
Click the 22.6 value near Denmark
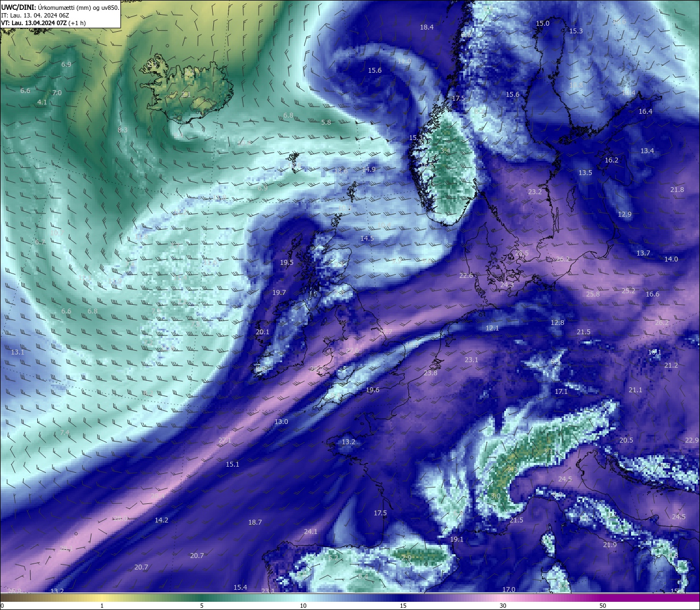[466, 276]
